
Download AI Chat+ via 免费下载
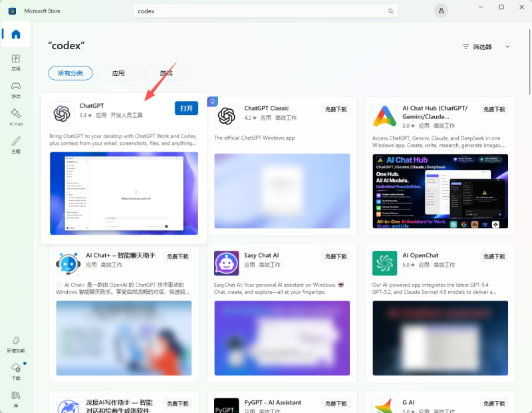pos(178,256)
